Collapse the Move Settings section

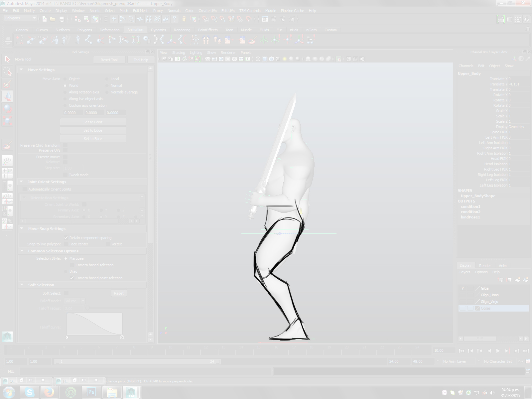21,70
